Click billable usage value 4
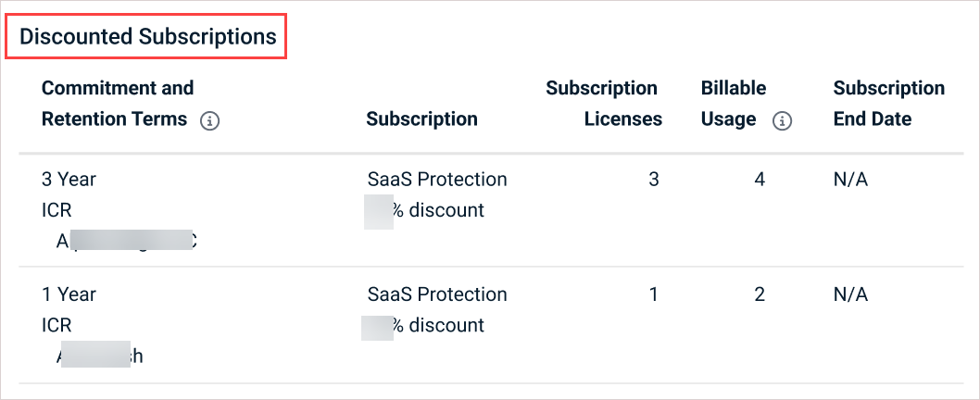The height and width of the screenshot is (400, 980). (760, 180)
